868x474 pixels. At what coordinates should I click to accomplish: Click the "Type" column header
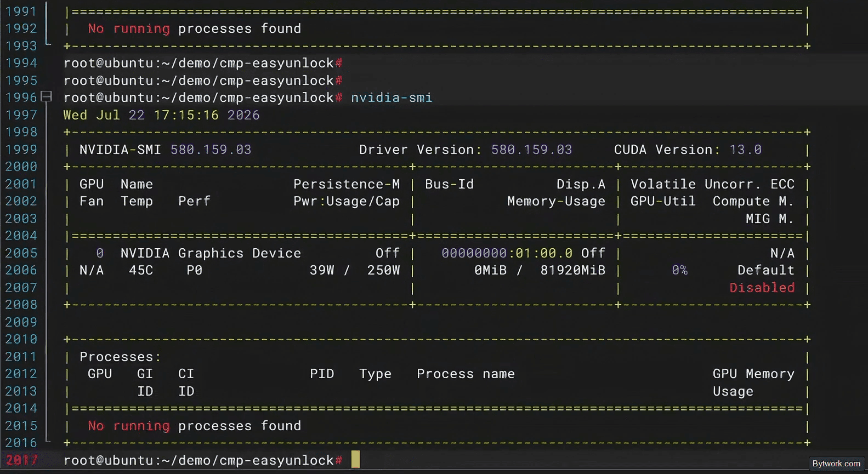(x=375, y=374)
